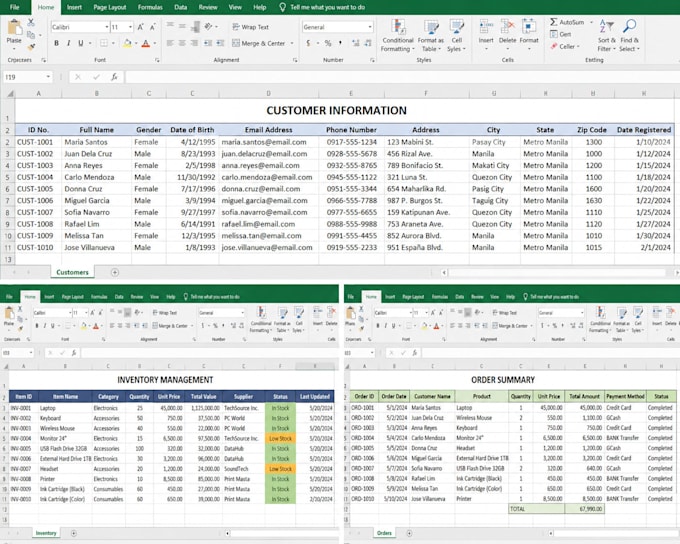
Task: Add a new sheet next to the Inventory tab
Action: point(73,533)
